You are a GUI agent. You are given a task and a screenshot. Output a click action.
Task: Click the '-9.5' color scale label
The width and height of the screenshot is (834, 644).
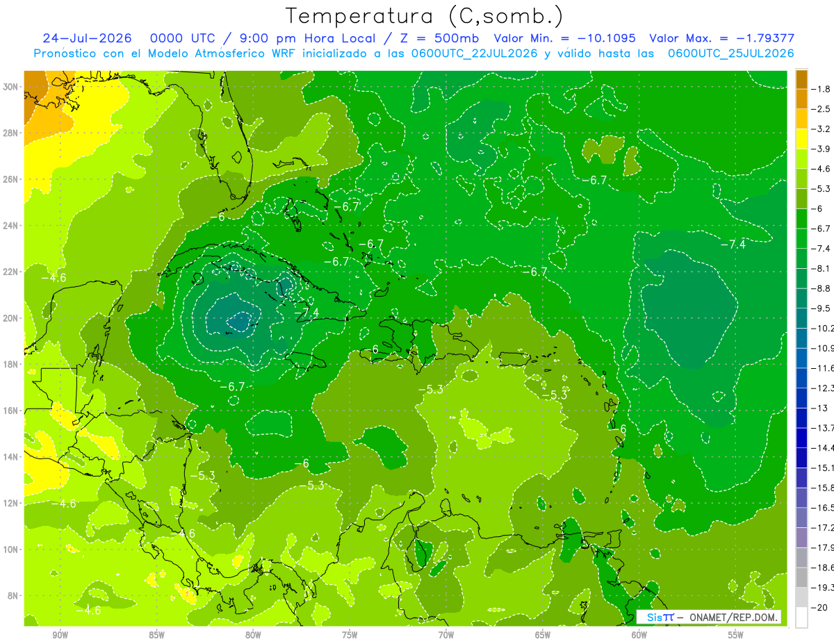(822, 308)
